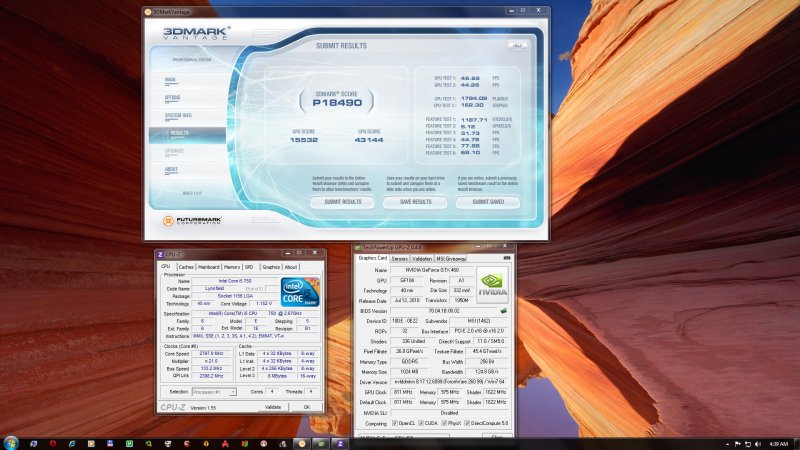Image resolution: width=800 pixels, height=450 pixels.
Task: Toggle the OpenCL checkbox in GPU-Z
Action: 394,423
